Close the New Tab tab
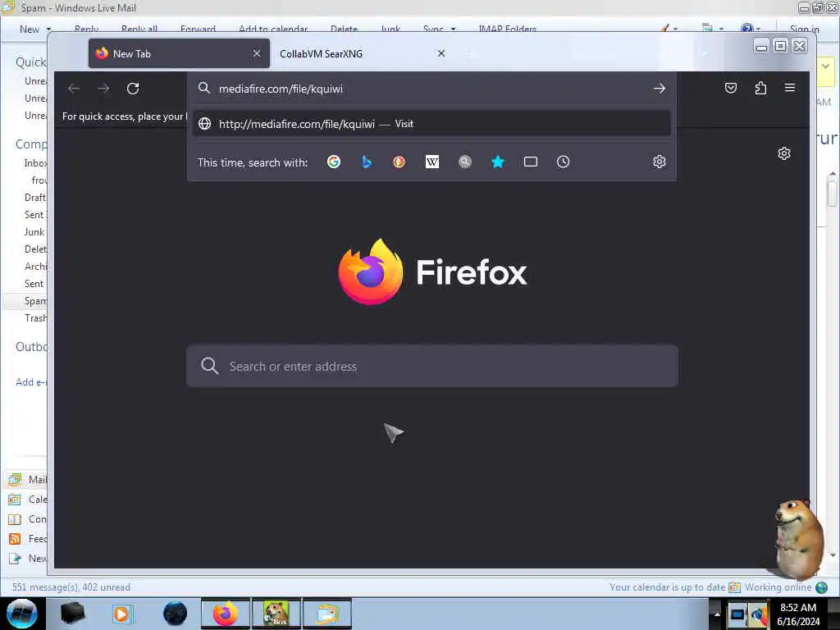 pyautogui.click(x=257, y=53)
